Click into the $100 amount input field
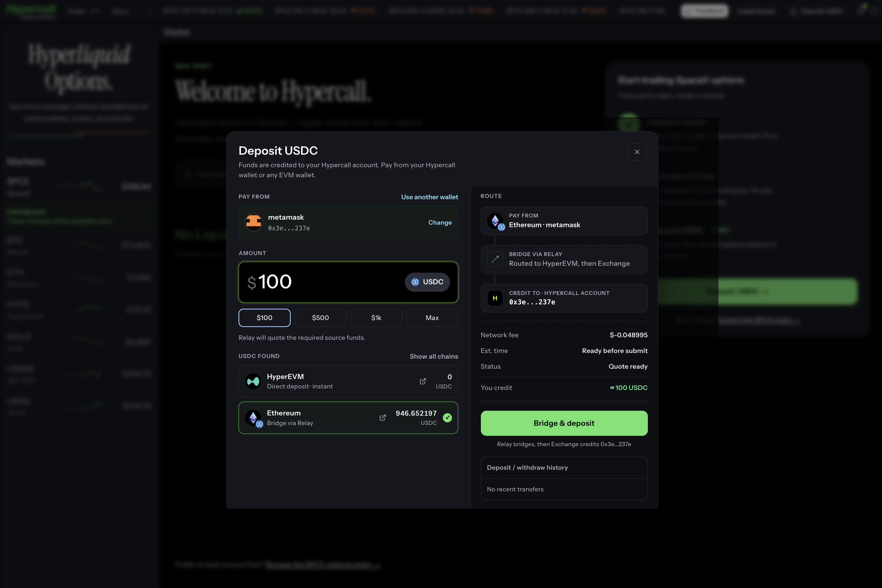 coord(348,282)
